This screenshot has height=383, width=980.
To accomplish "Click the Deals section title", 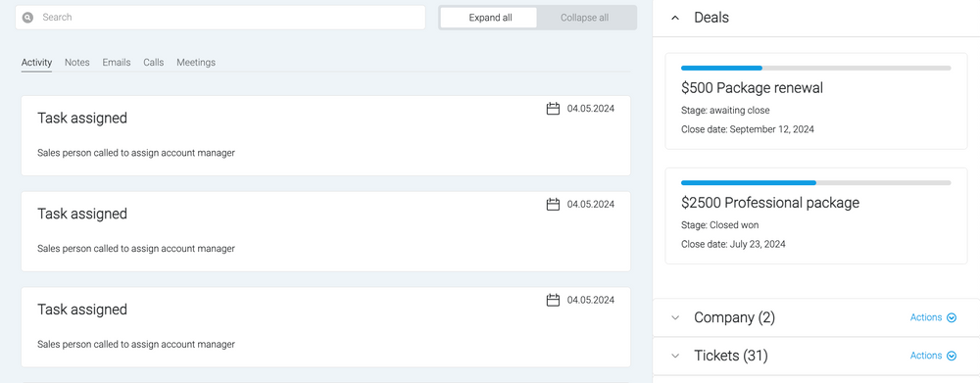I will (711, 18).
